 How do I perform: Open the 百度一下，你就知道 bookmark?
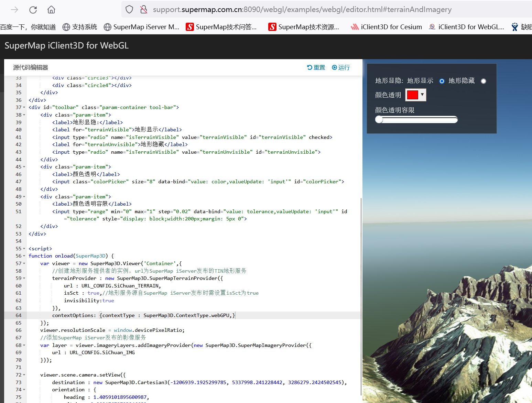coord(28,27)
